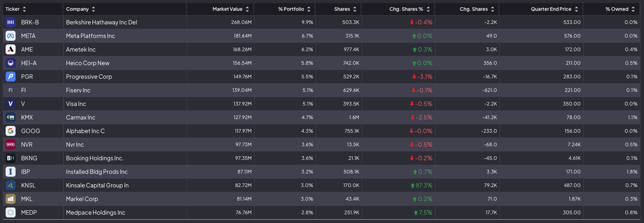Click the 7.24K quarter end price
This screenshot has width=644, height=223.
coord(574,145)
